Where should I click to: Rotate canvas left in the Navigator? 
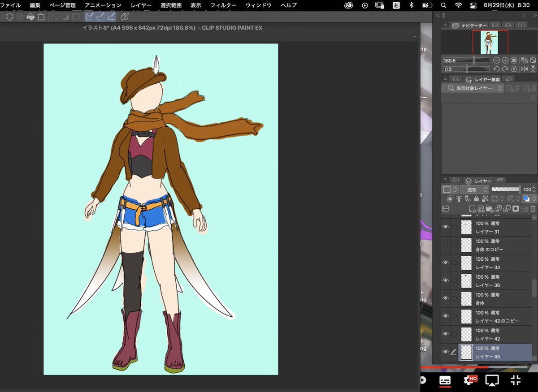pyautogui.click(x=496, y=69)
